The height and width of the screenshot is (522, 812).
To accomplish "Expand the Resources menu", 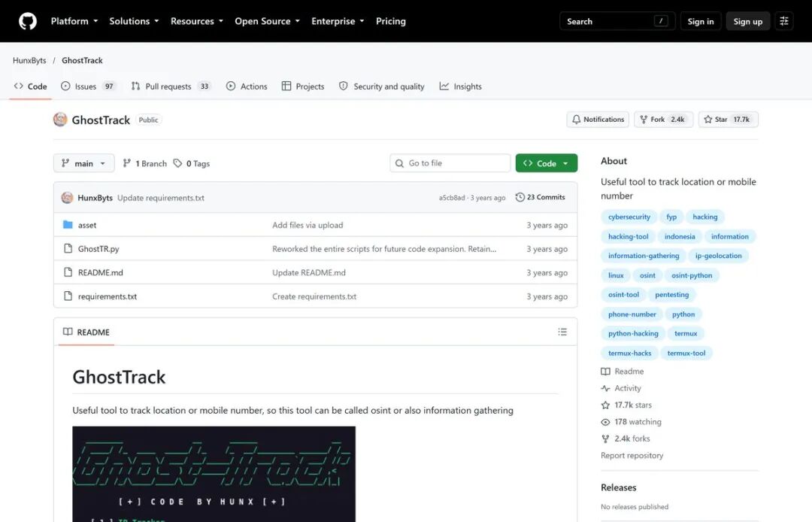I will 197,21.
